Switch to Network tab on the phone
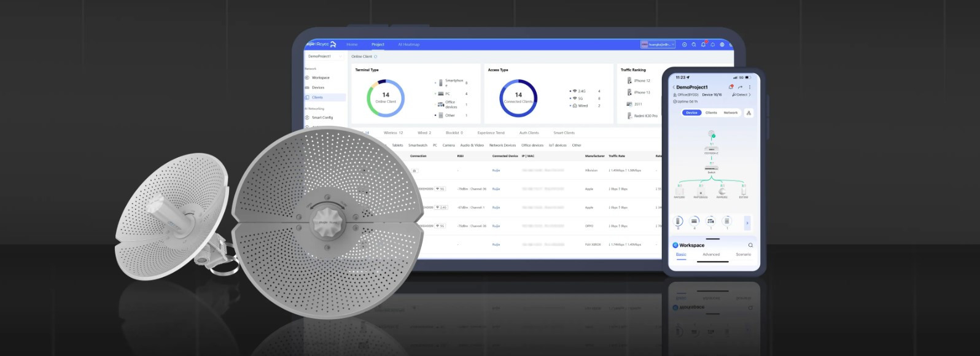980x356 pixels. 731,113
